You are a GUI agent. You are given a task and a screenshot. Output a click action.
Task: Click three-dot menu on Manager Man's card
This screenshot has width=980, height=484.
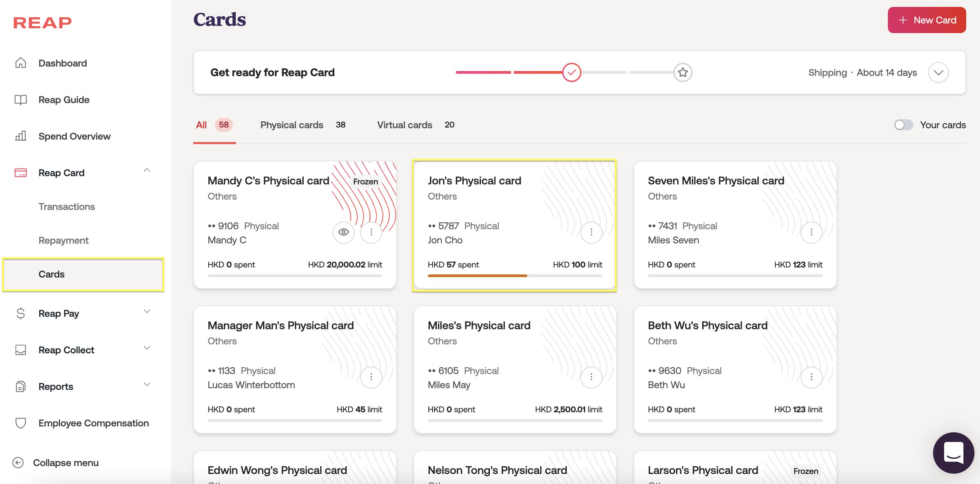[x=371, y=377]
